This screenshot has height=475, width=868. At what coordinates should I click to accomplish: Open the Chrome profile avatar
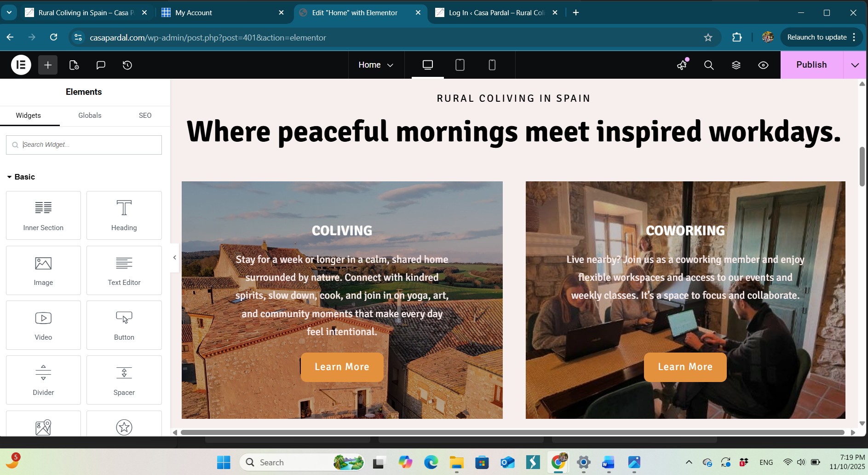(768, 37)
